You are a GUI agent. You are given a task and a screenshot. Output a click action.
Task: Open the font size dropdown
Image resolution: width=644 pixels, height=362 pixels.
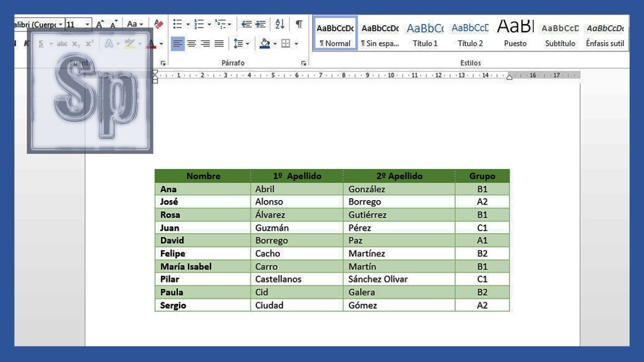[88, 24]
